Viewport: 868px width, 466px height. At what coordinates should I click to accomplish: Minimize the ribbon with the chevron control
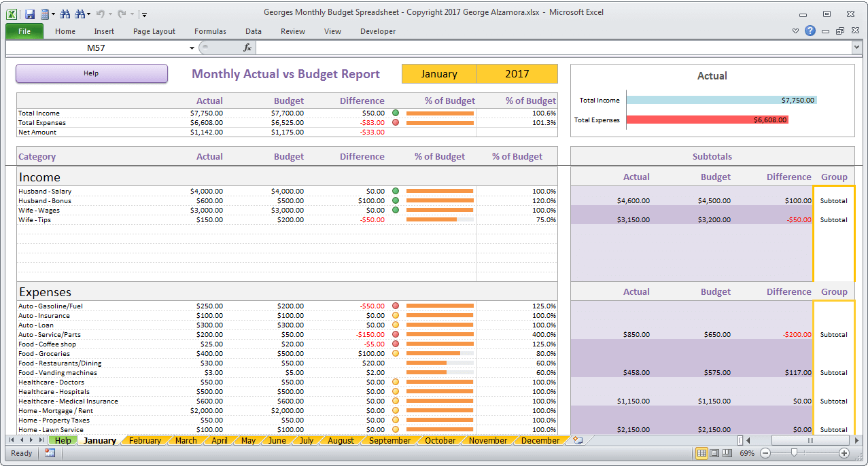click(x=795, y=31)
